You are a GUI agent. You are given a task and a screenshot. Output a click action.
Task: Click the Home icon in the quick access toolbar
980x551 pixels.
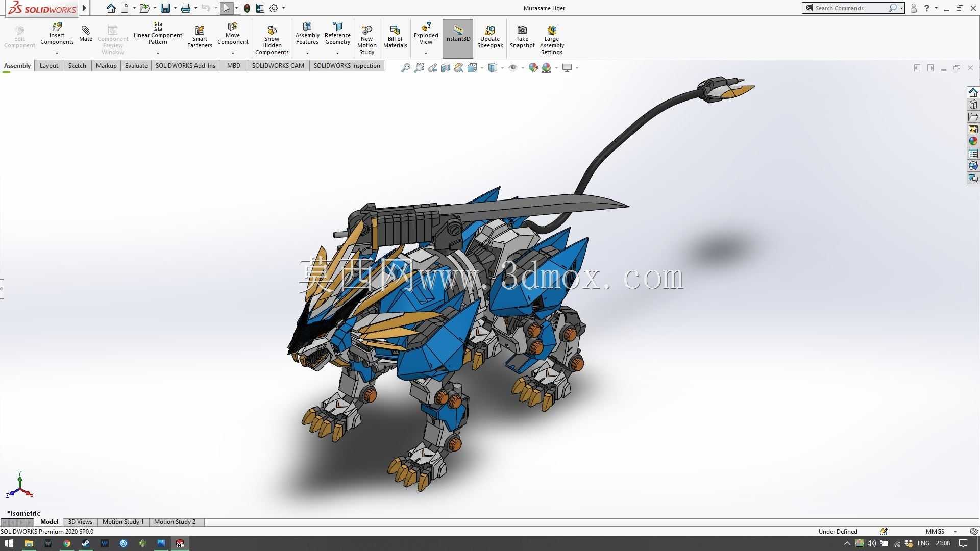click(111, 8)
